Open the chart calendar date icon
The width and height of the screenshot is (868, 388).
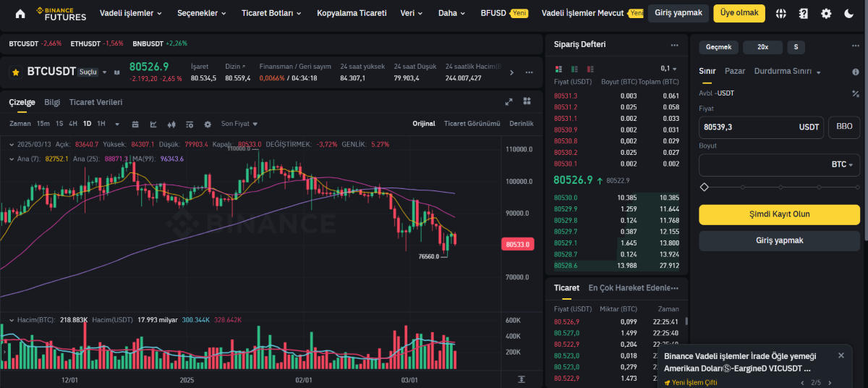[x=135, y=124]
